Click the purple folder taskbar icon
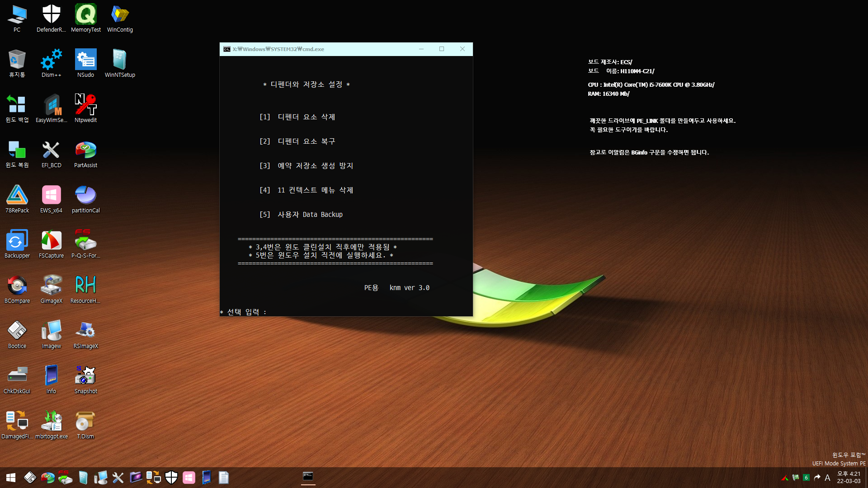The width and height of the screenshot is (868, 488). point(136,478)
